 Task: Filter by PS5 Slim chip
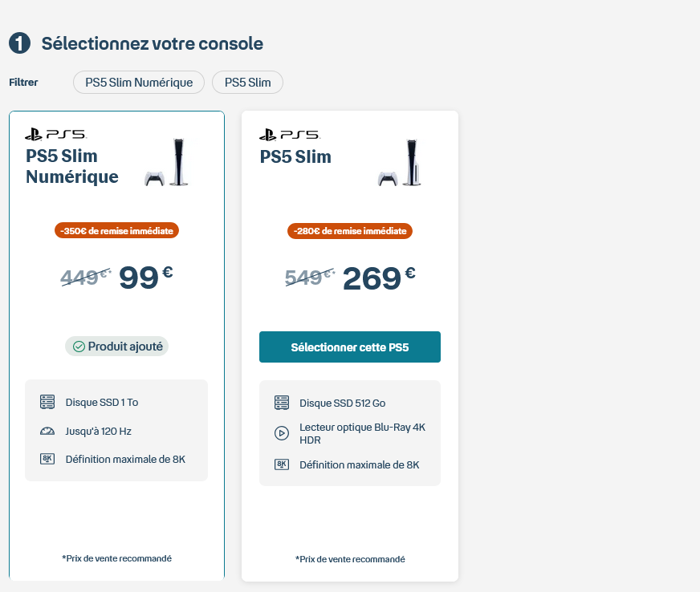(247, 82)
